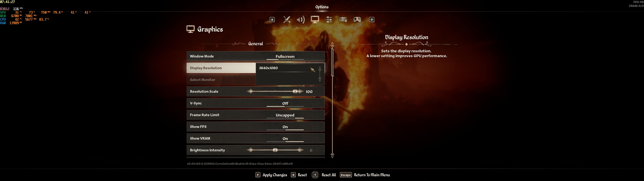Click the Resolution Scale slider handle
The image size is (644, 181).
point(295,91)
